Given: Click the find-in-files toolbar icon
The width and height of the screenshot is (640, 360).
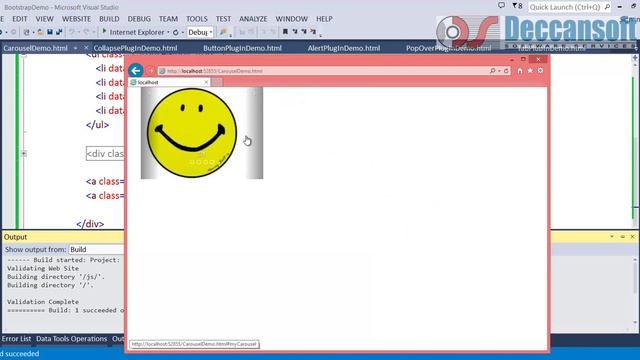Looking at the screenshot, I should [x=223, y=32].
